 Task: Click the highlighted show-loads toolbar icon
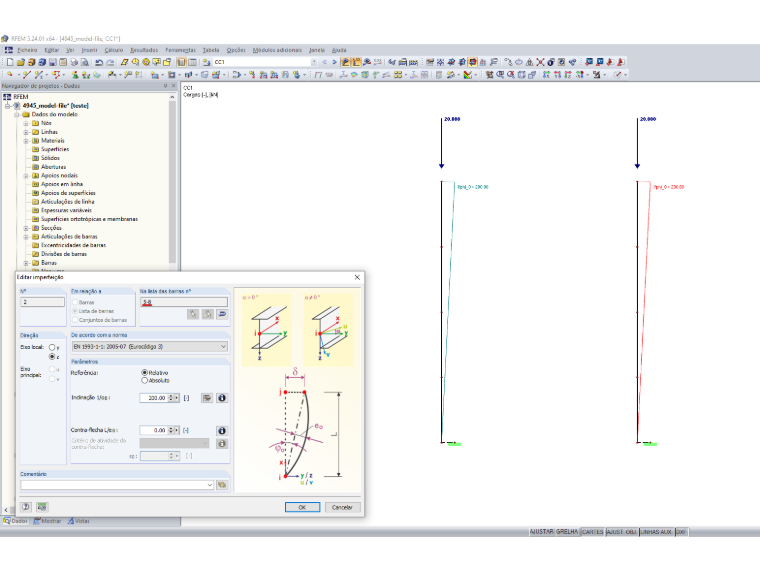click(x=345, y=62)
